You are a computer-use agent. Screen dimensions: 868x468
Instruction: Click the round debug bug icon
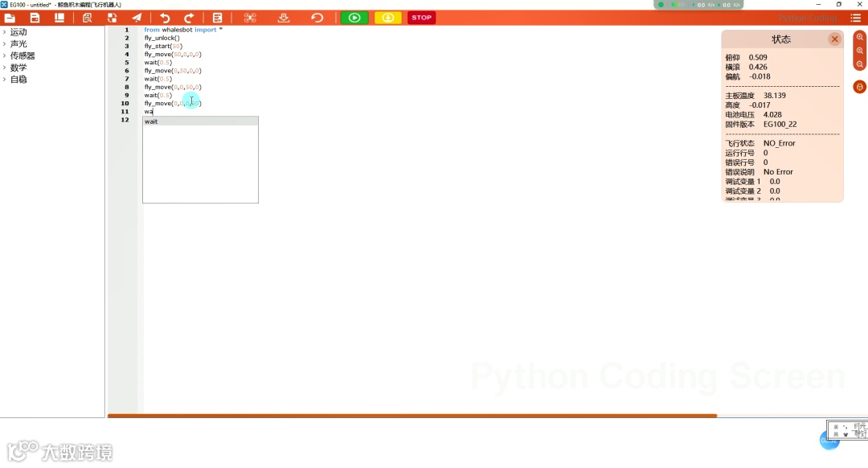[860, 87]
